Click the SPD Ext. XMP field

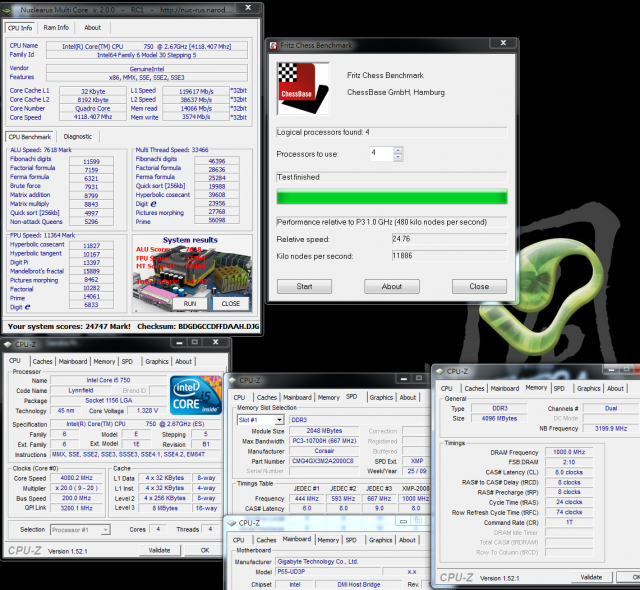pyautogui.click(x=417, y=461)
